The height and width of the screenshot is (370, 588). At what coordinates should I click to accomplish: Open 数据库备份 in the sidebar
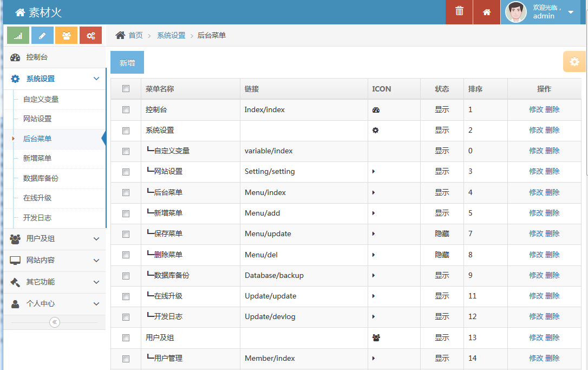pyautogui.click(x=41, y=178)
